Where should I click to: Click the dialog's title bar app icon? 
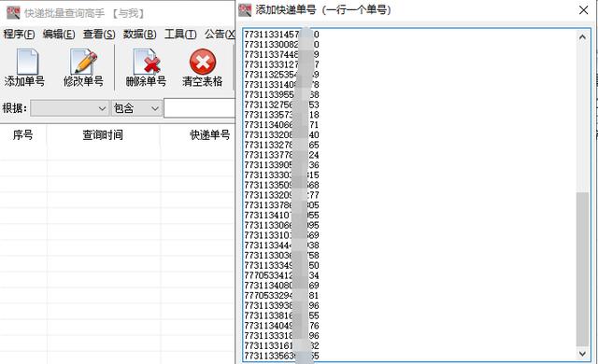(x=245, y=10)
